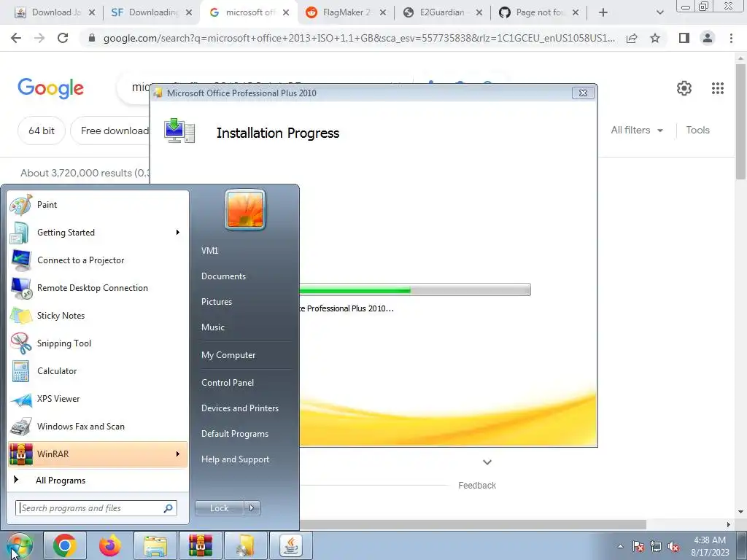Open WinRAR in the Start menu
Screen dimensions: 747x560
tap(98, 454)
